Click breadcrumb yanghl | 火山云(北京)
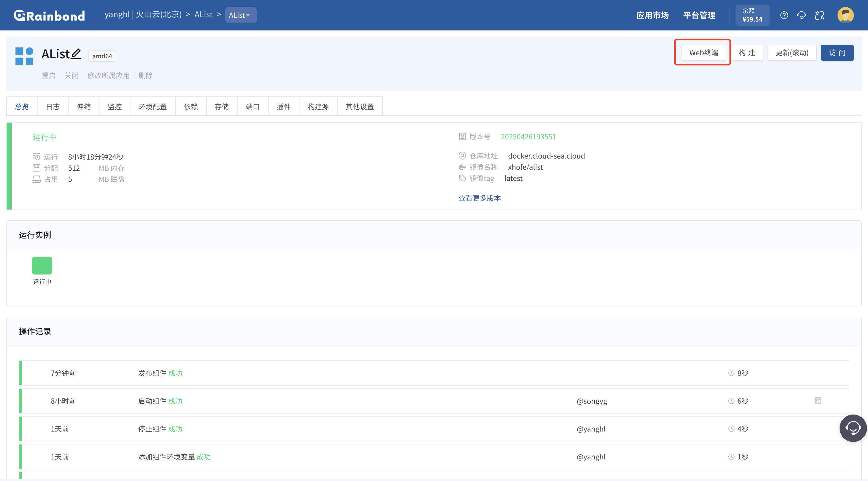This screenshot has width=868, height=481. point(143,14)
